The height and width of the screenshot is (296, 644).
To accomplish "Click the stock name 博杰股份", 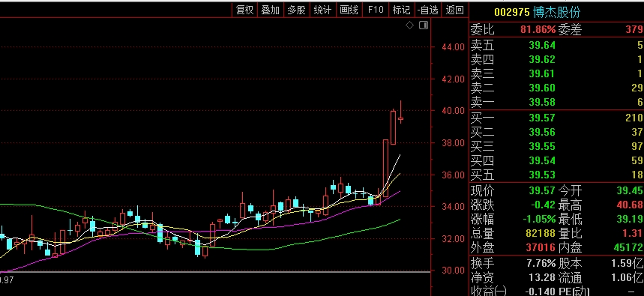I will click(557, 12).
